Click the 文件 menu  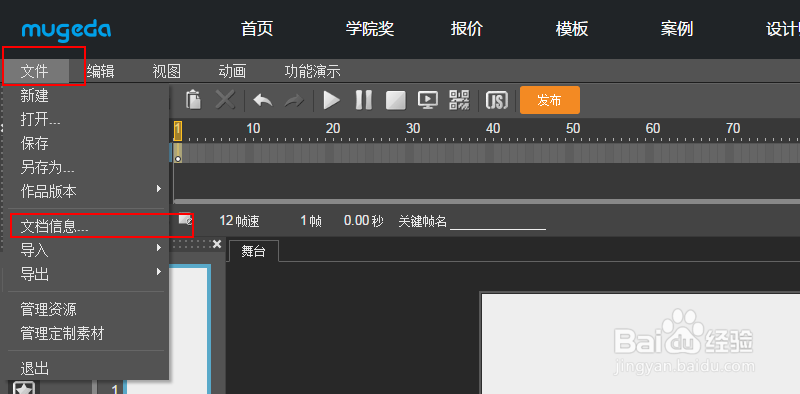tap(35, 71)
